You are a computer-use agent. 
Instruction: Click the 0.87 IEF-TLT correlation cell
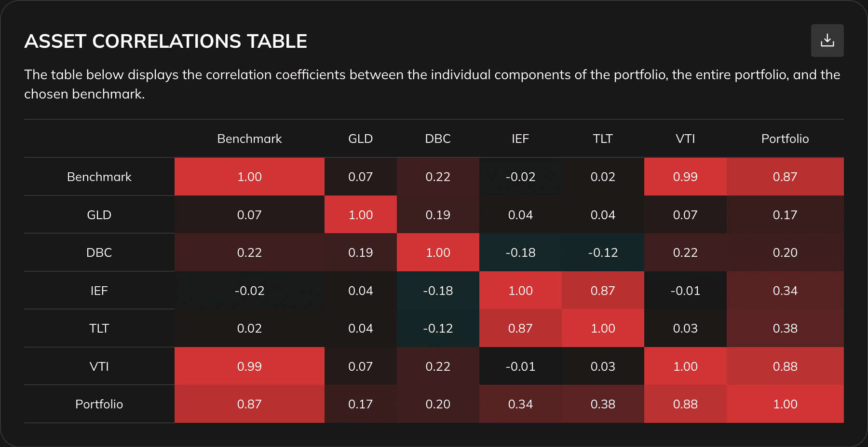(x=603, y=291)
